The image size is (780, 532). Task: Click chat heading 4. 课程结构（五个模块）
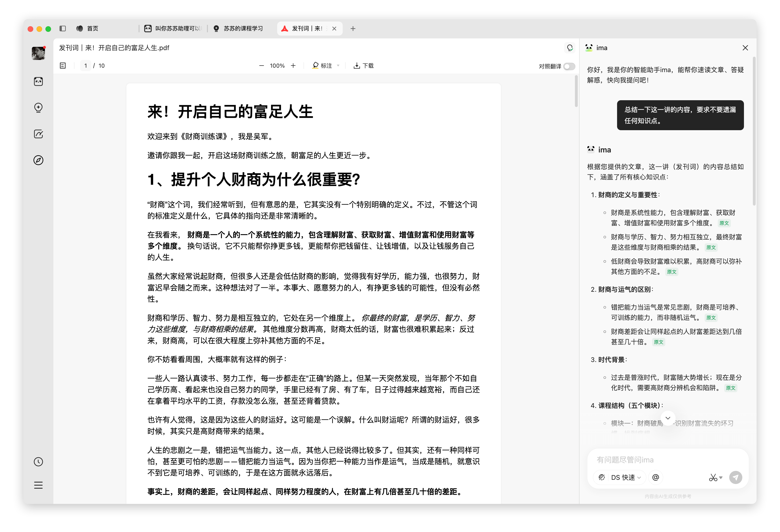(x=627, y=406)
